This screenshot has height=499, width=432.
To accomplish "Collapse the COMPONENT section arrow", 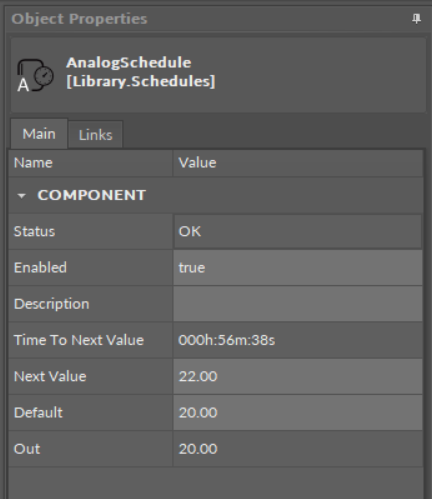I will 21,196.
